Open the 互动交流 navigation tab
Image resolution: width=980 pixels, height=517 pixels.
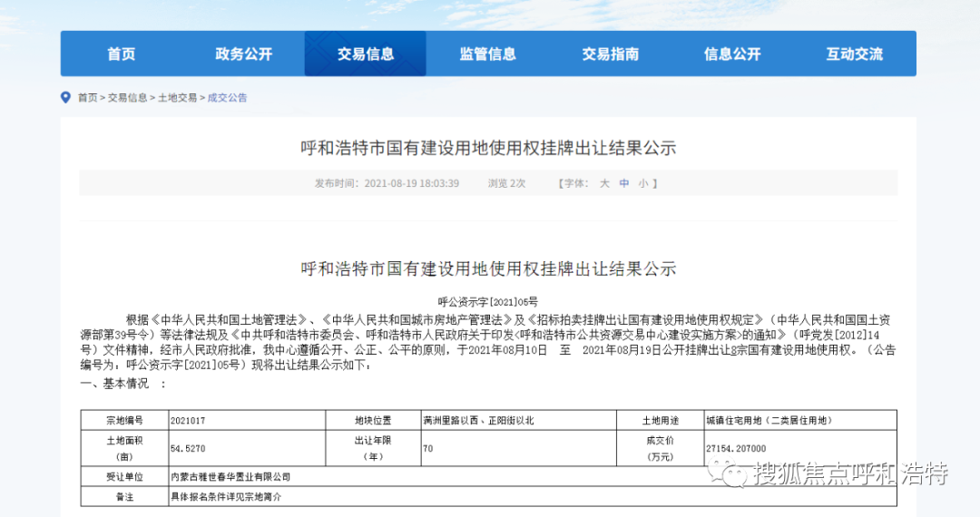pos(854,54)
